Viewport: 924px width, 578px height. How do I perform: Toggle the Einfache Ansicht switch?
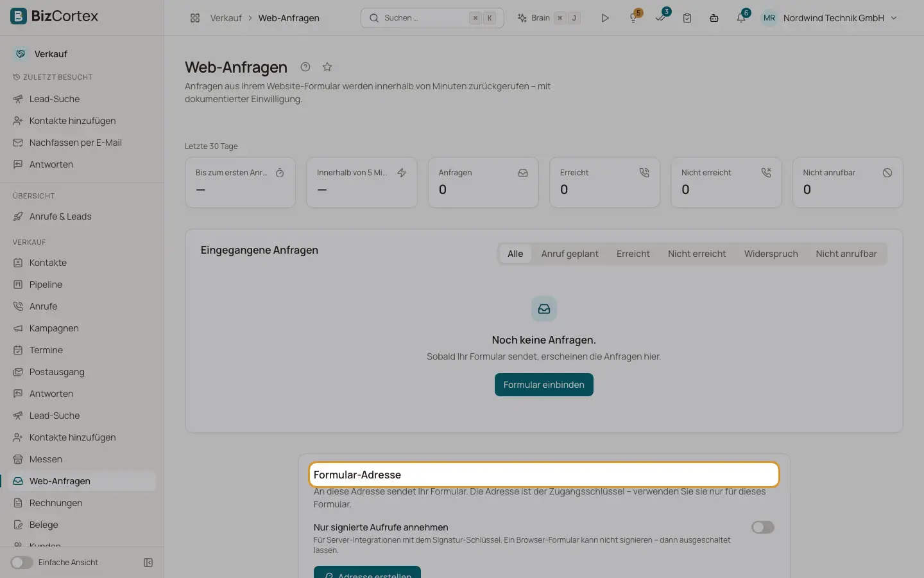click(x=22, y=563)
